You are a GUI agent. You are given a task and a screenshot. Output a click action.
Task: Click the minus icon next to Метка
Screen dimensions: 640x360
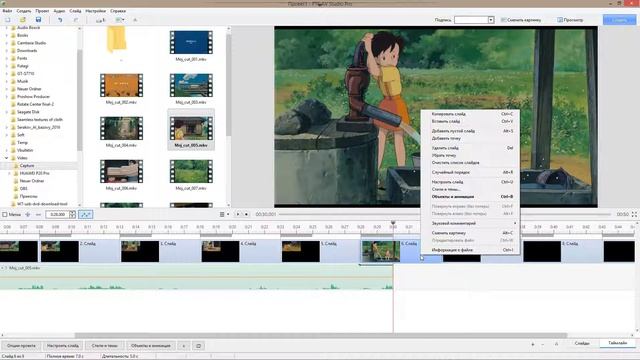38,214
